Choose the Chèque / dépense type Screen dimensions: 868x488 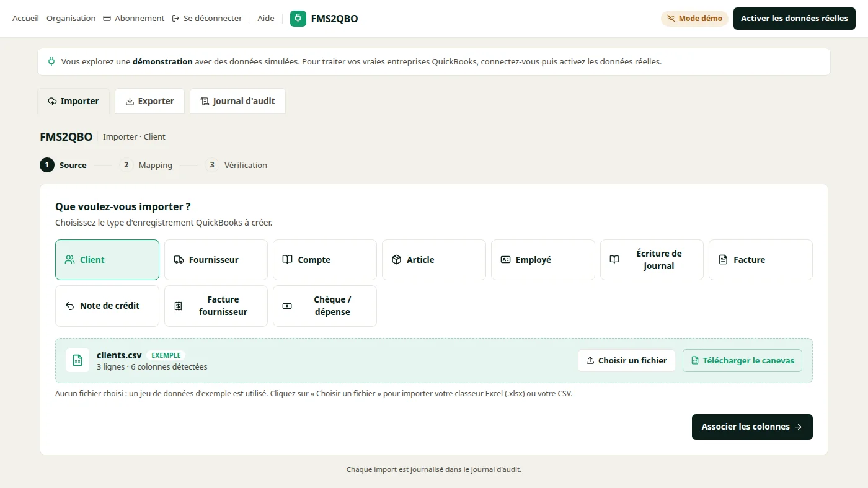point(325,306)
